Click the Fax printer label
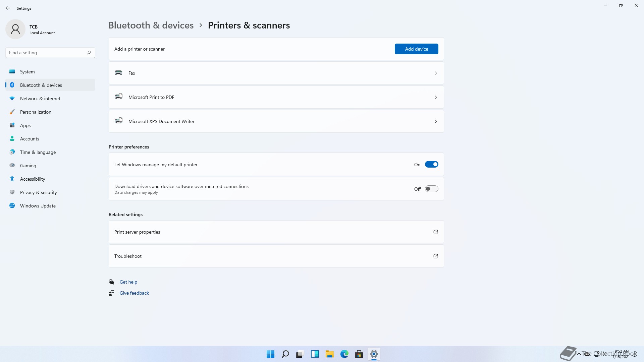This screenshot has width=644, height=362. (132, 73)
